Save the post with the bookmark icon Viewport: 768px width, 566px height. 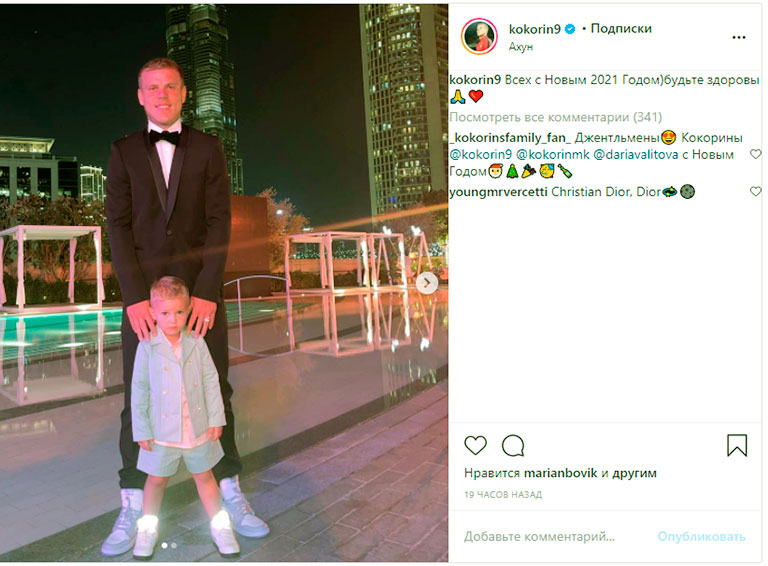[x=737, y=445]
